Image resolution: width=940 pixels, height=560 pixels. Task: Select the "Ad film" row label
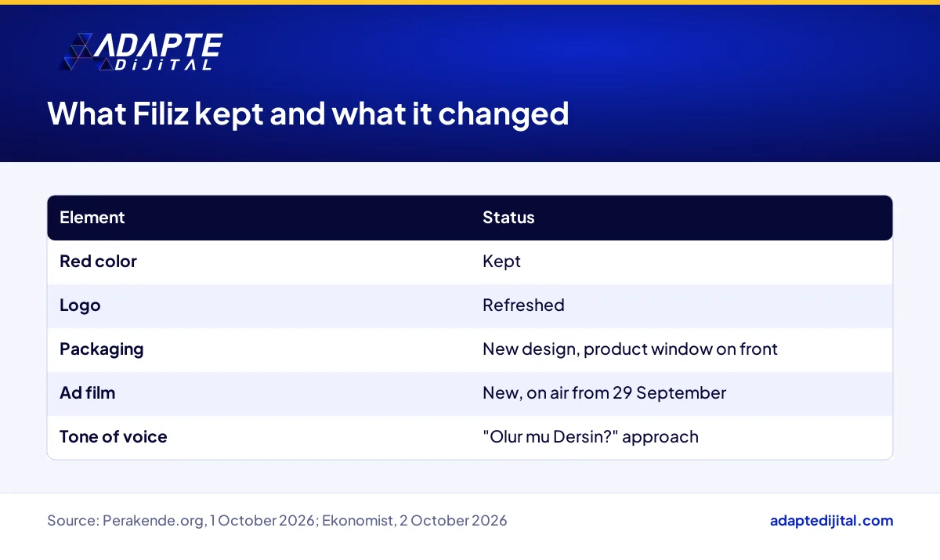(87, 393)
